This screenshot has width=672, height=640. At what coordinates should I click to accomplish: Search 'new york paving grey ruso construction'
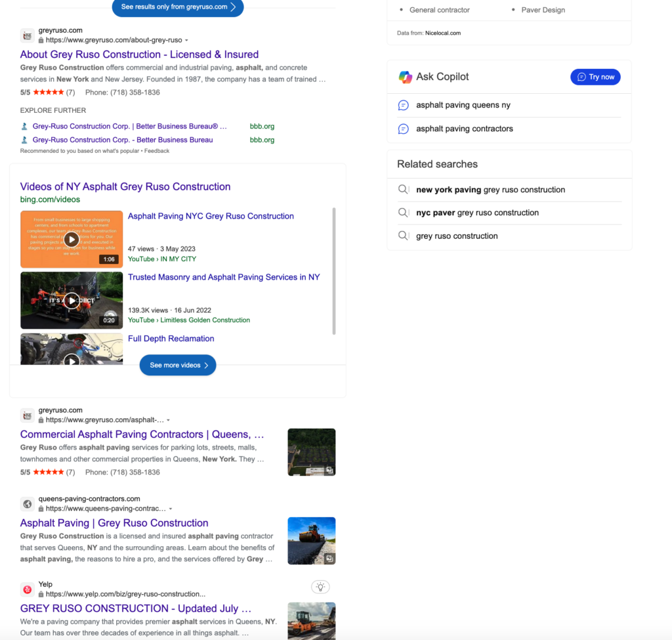[x=490, y=190]
